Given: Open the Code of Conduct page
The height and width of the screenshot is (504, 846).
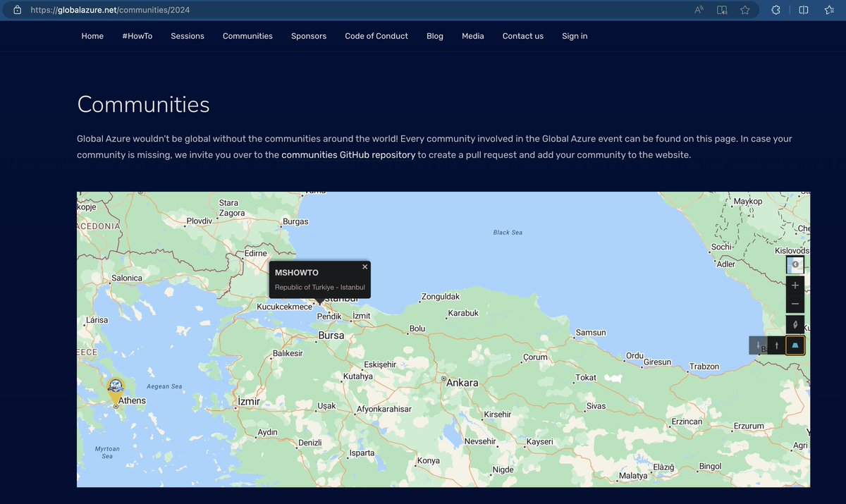Looking at the screenshot, I should tap(376, 36).
